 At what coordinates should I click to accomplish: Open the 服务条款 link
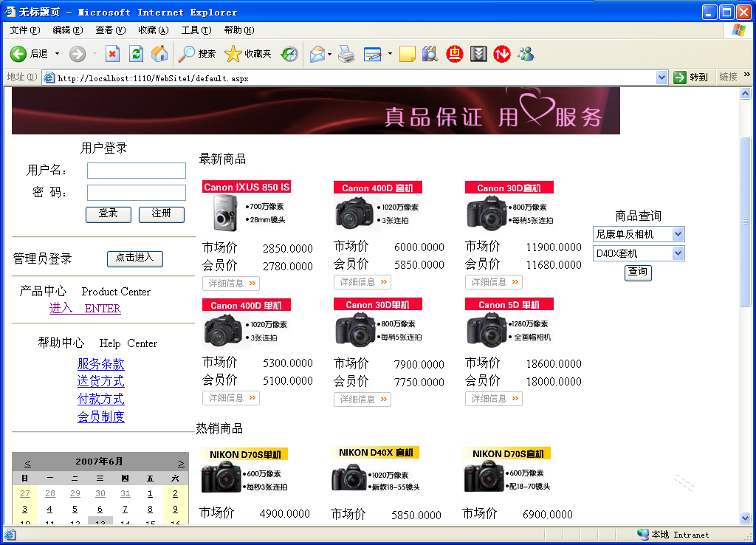click(100, 364)
